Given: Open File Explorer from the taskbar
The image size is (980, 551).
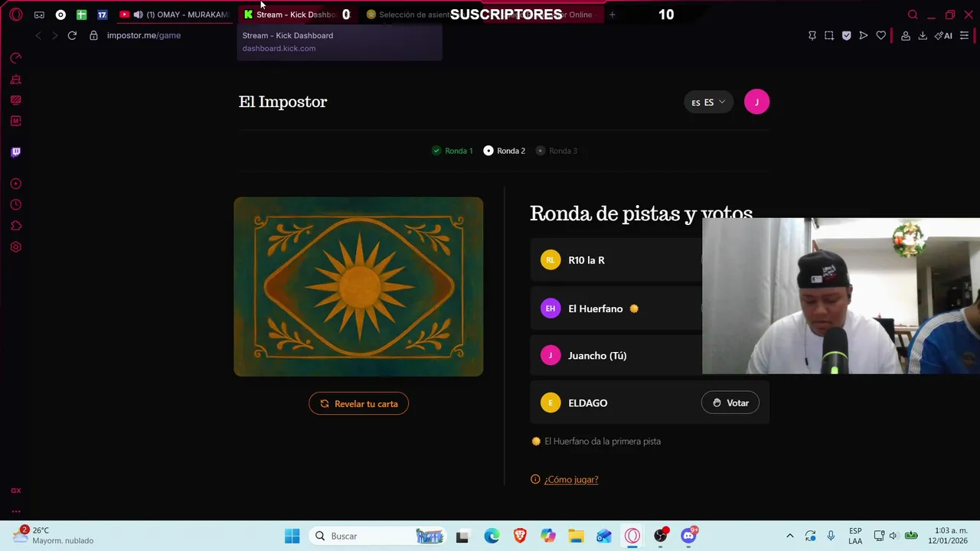Looking at the screenshot, I should click(x=576, y=536).
